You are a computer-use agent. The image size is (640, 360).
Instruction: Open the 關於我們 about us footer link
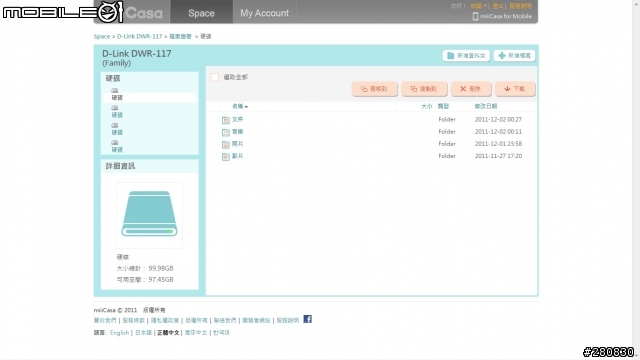pos(105,320)
